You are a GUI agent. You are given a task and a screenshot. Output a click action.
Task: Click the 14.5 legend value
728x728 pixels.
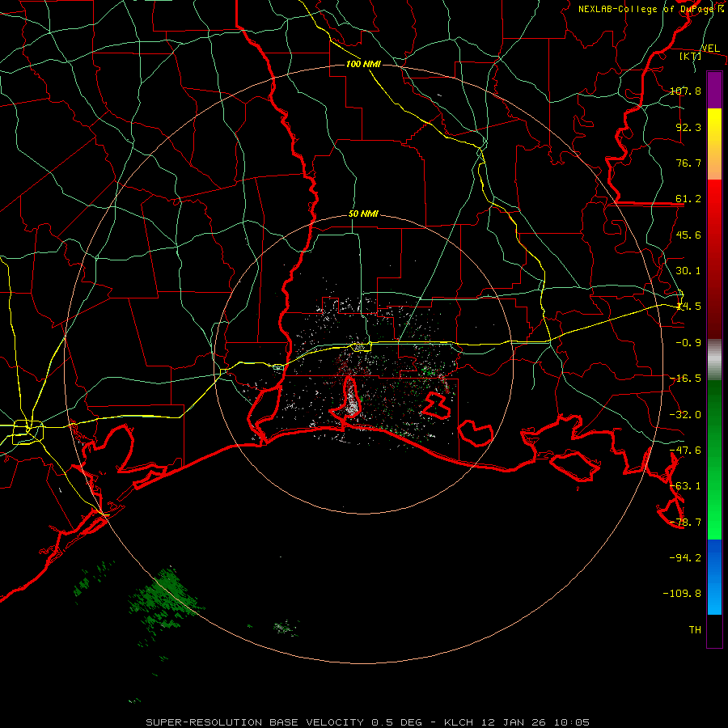coord(688,307)
